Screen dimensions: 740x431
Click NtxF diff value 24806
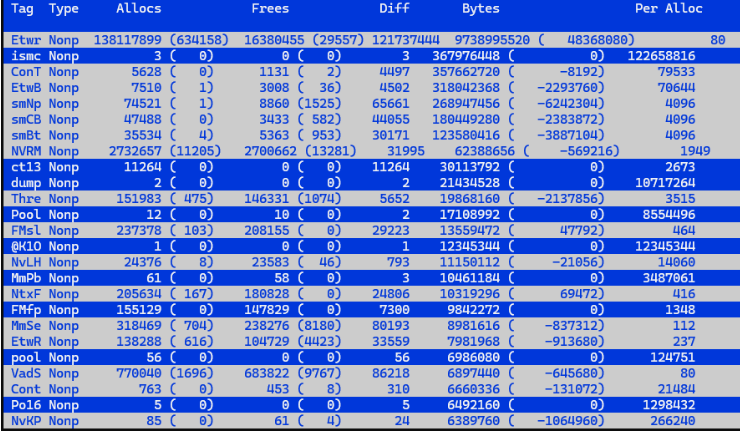click(390, 294)
